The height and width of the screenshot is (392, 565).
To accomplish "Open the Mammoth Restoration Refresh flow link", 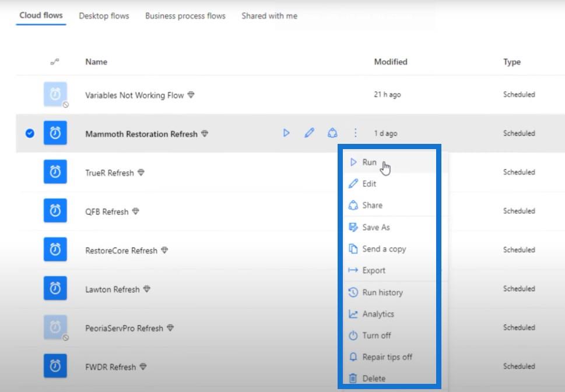I will click(x=142, y=135).
